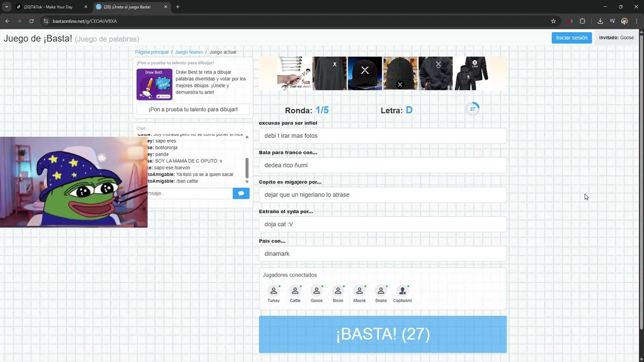The image size is (644, 362).
Task: Send the chat message with the blue button
Action: point(241,193)
